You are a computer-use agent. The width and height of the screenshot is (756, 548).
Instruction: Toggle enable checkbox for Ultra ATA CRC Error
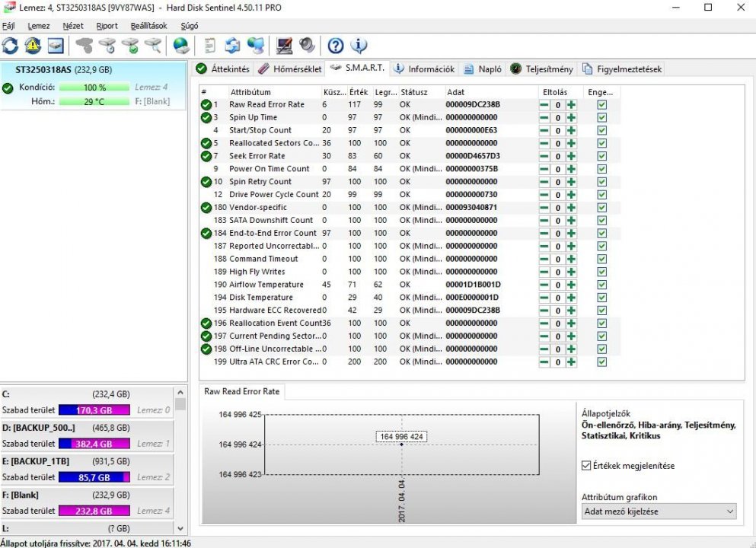(601, 362)
